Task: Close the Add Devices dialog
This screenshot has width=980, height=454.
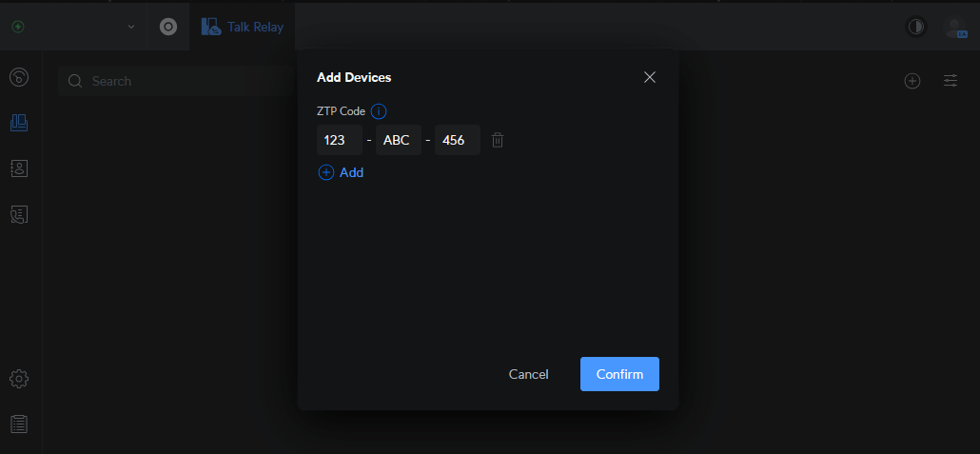Action: [x=650, y=77]
